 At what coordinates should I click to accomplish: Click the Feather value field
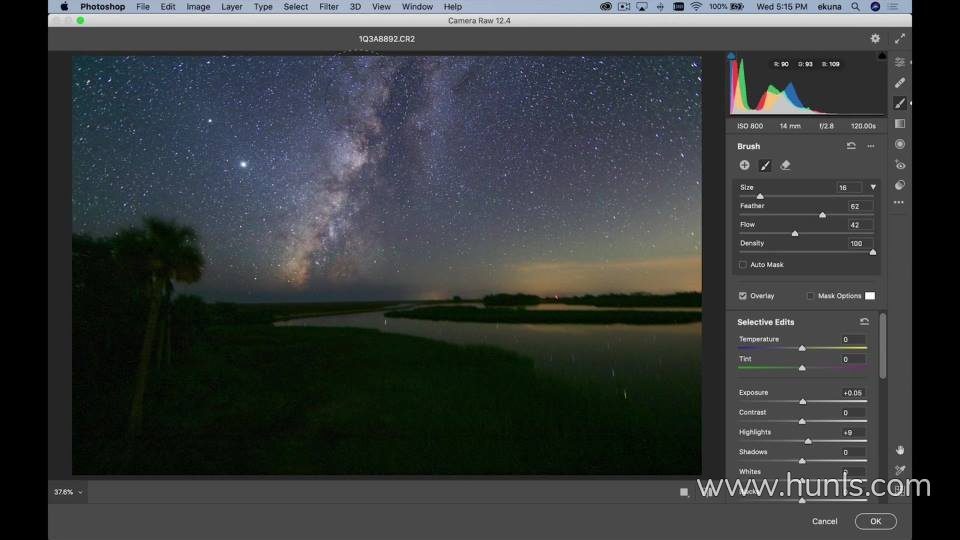[858, 206]
